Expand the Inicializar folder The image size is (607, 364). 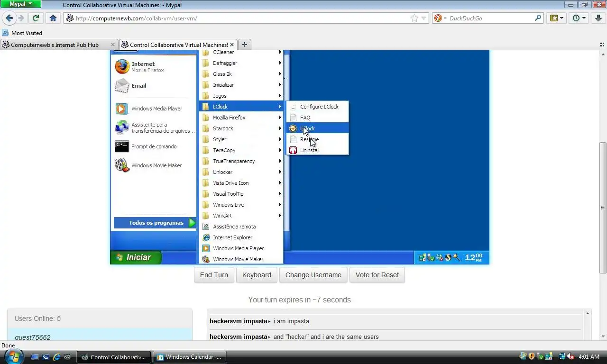click(241, 85)
